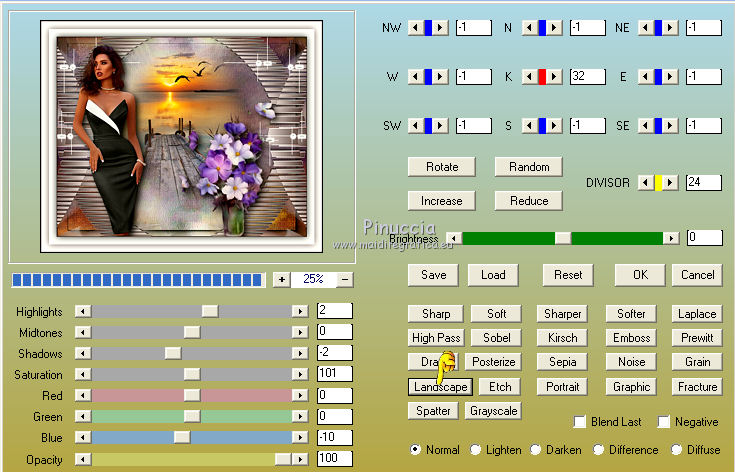Click left arrow of E kernel slider

point(646,76)
